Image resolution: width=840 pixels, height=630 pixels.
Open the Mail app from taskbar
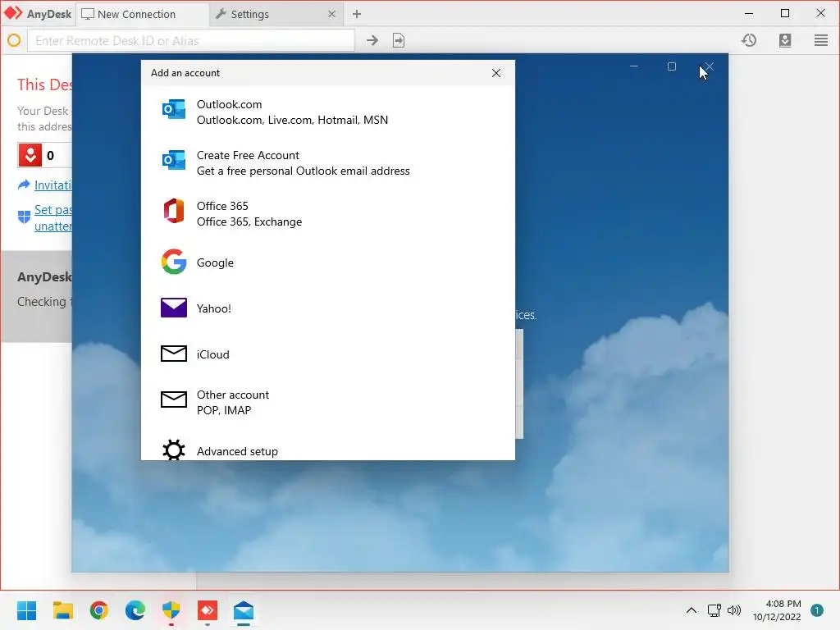pos(243,610)
